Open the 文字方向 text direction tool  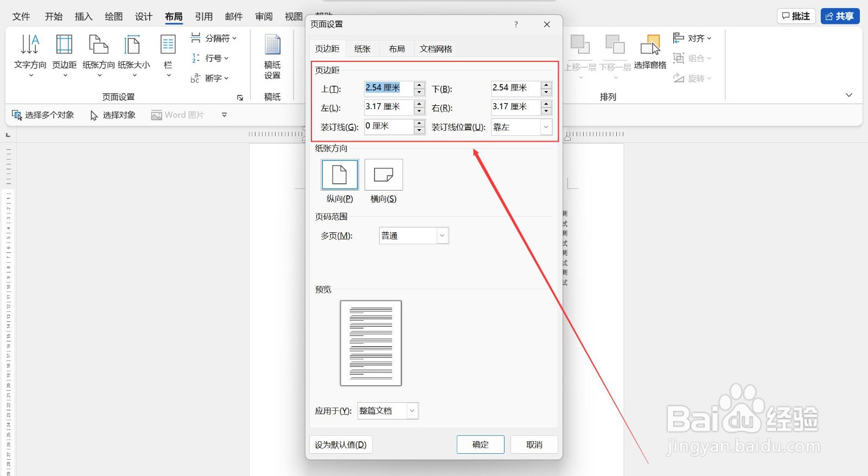30,55
